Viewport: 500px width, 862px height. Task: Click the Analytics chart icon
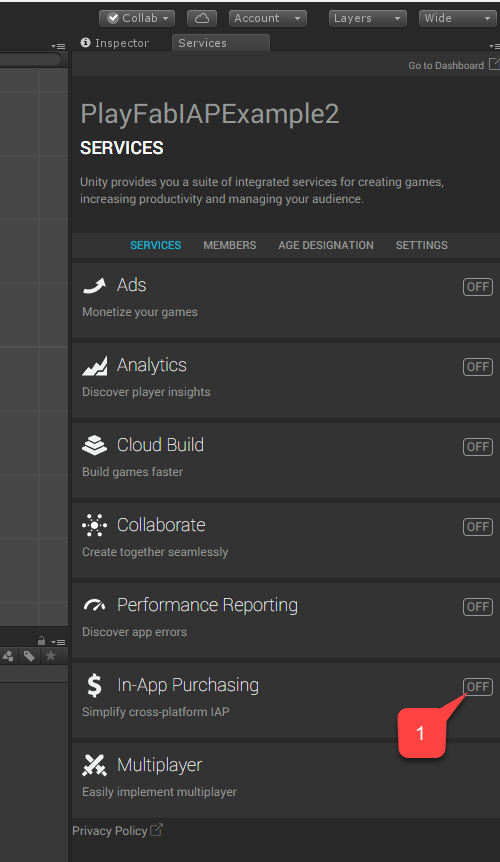[x=95, y=366]
